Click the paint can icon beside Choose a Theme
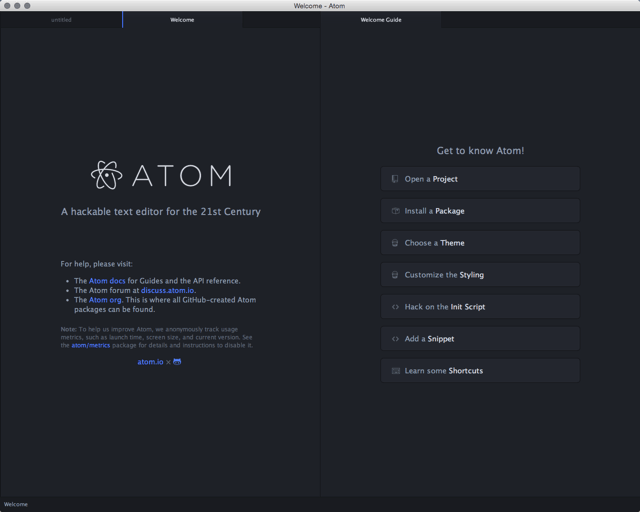This screenshot has height=512, width=640. coord(395,243)
